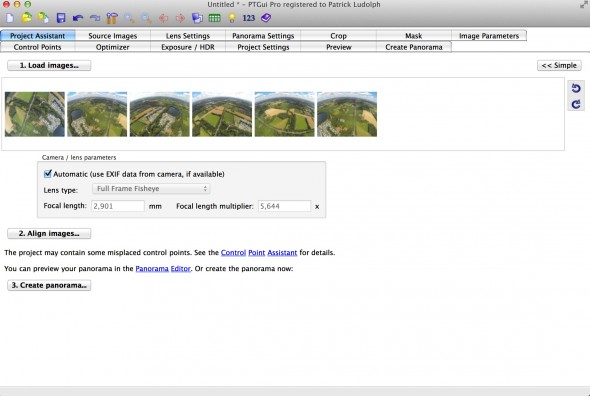Screen dimensions: 590x396
Task: Click the light bulb icon
Action: (232, 18)
